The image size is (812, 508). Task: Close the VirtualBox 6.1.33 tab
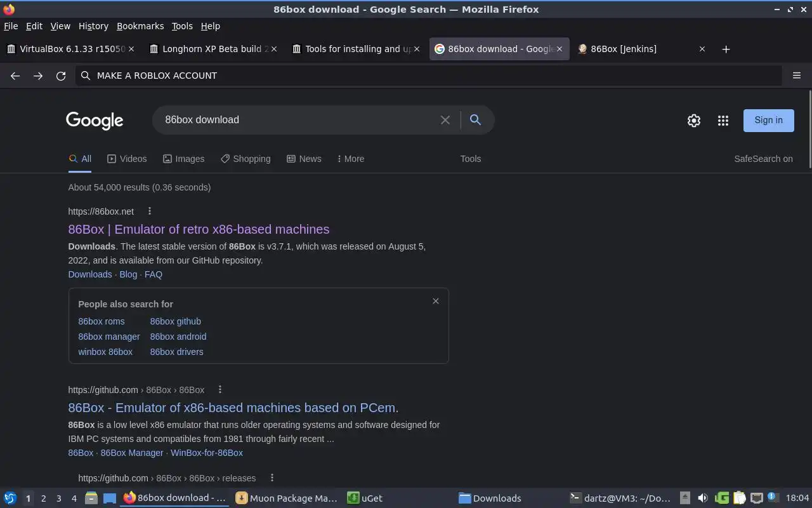[131, 49]
